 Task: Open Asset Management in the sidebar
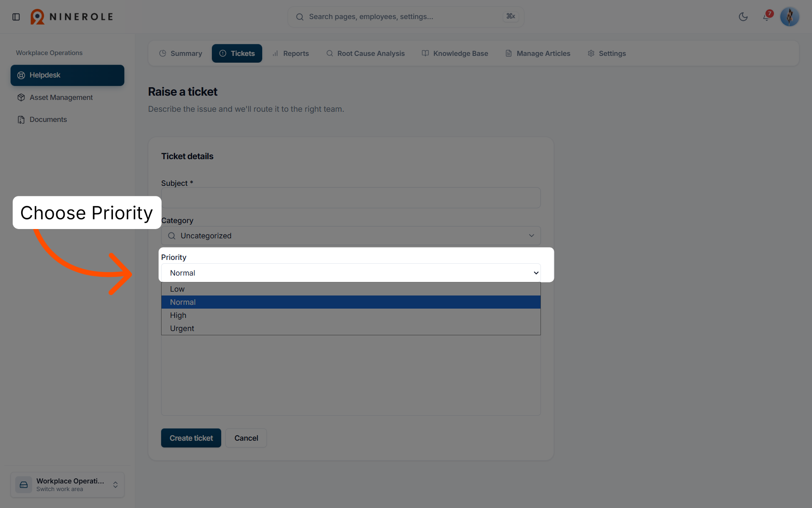pos(67,97)
